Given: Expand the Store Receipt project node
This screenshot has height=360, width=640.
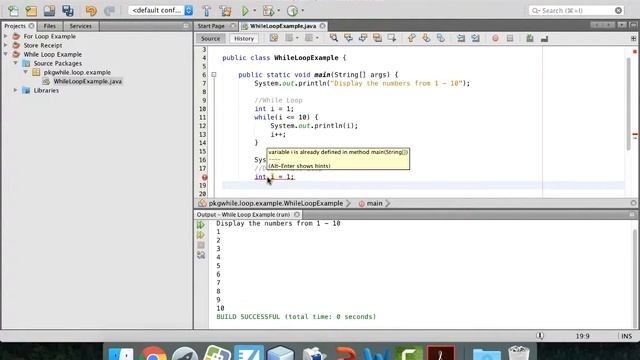Looking at the screenshot, I should pos(6,45).
